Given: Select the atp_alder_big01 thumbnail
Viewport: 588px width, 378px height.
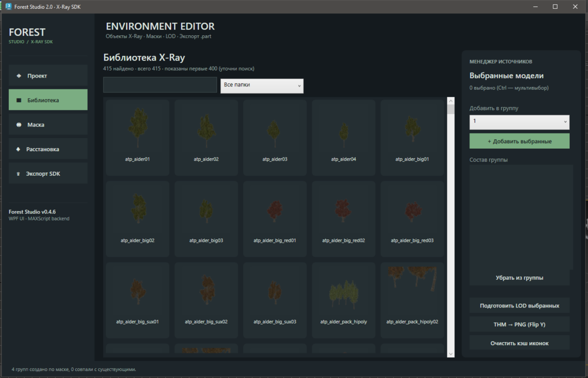Looking at the screenshot, I should (412, 137).
